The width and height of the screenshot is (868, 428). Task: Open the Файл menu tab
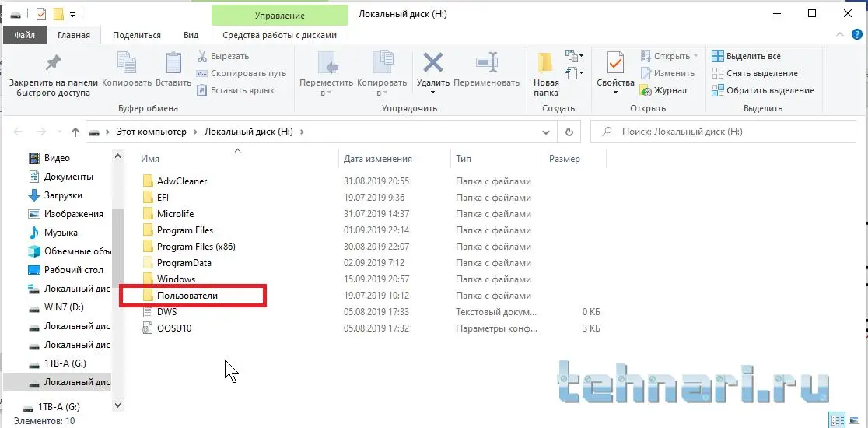click(24, 35)
